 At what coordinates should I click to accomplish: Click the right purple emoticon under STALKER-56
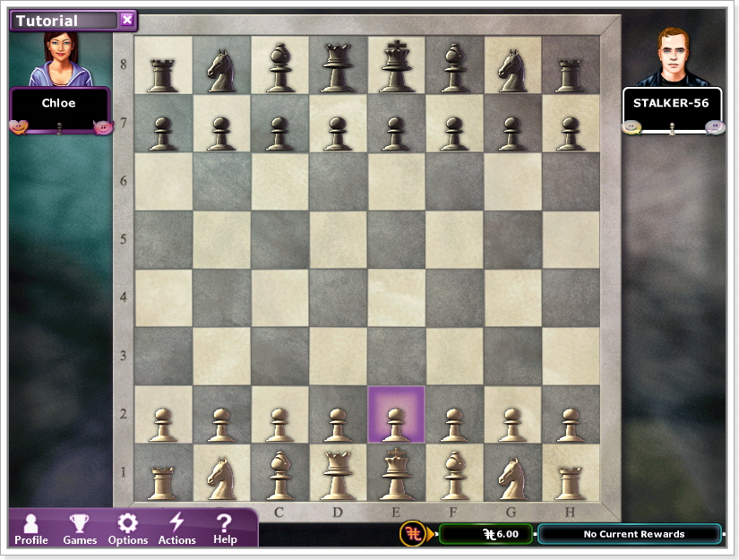click(x=714, y=127)
